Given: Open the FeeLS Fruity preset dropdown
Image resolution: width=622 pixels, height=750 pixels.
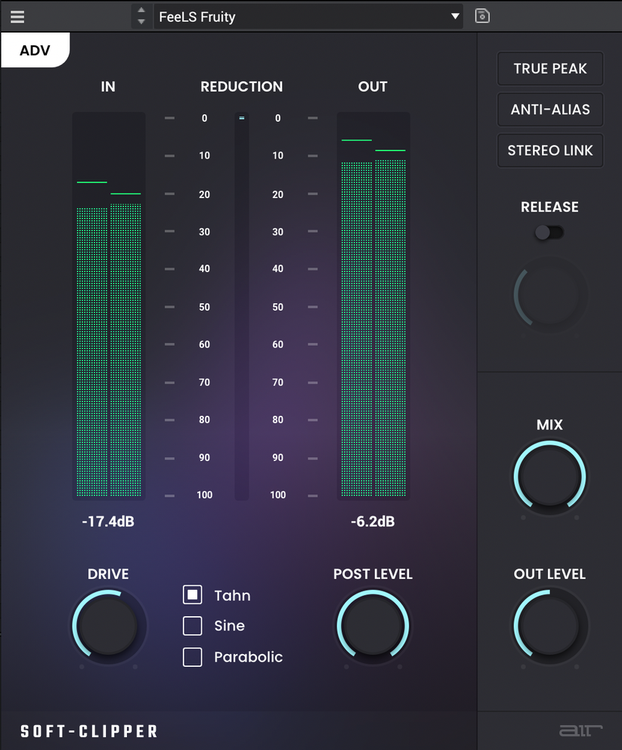Looking at the screenshot, I should coord(308,17).
